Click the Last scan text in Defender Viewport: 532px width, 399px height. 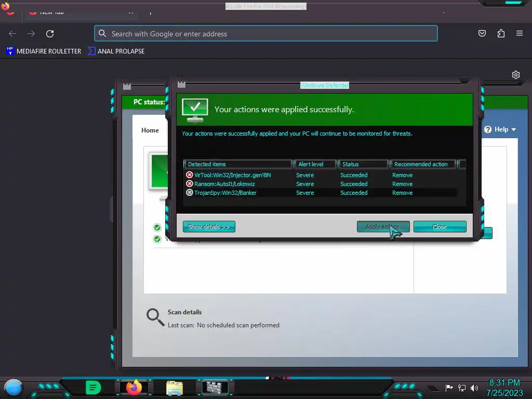(x=223, y=325)
